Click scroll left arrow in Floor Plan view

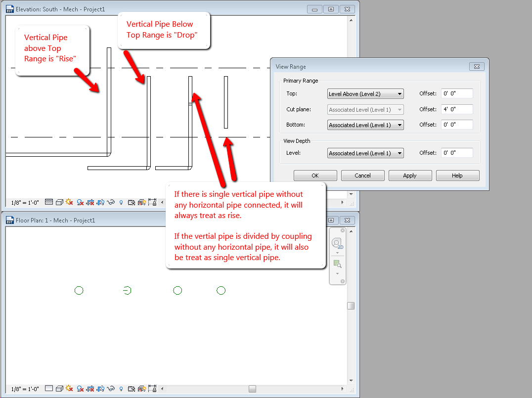[x=162, y=389]
